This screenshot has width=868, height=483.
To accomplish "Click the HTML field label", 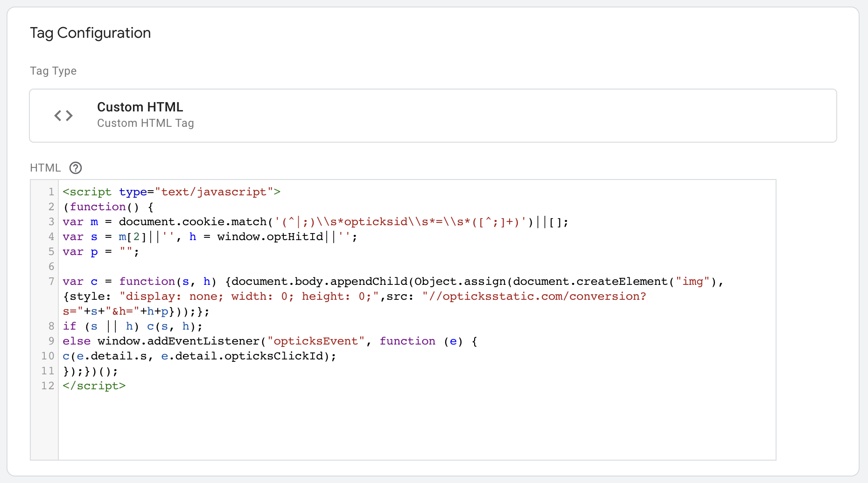I will coord(45,168).
